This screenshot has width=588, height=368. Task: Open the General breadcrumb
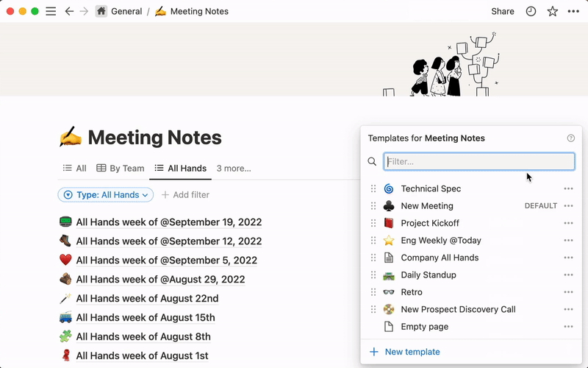coord(126,11)
